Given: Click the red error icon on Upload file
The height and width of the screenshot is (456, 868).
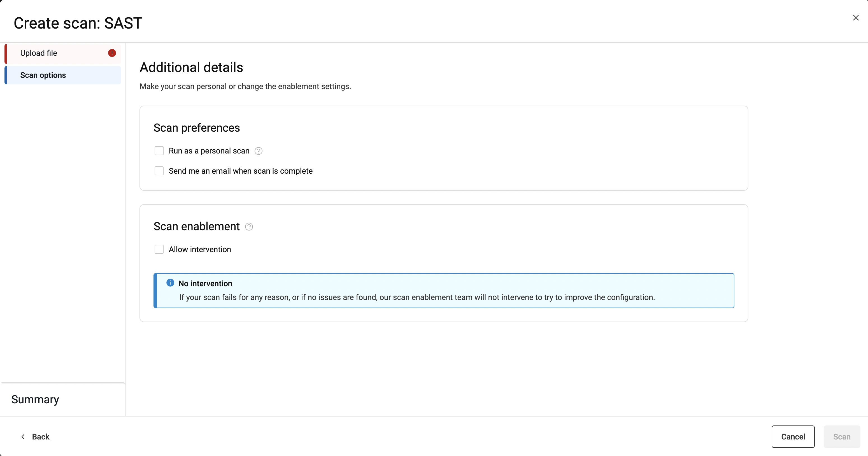Looking at the screenshot, I should 112,53.
